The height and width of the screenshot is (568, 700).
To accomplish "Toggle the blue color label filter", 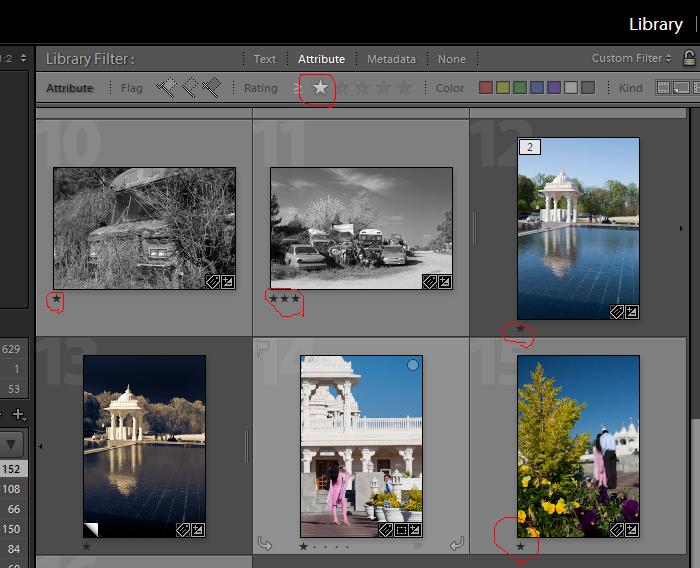I will (538, 88).
